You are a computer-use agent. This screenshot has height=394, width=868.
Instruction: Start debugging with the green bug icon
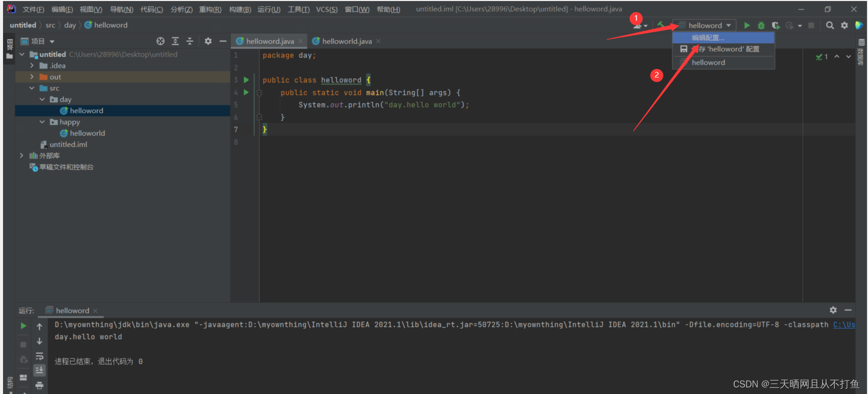point(761,25)
